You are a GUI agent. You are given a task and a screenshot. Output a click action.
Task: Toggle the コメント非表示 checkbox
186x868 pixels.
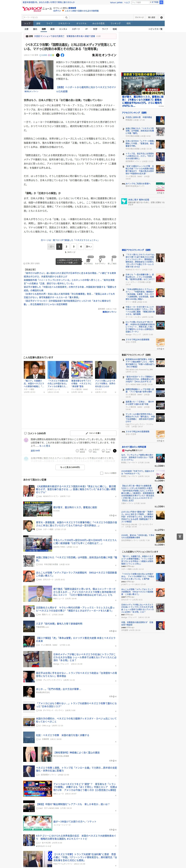click(102, 473)
